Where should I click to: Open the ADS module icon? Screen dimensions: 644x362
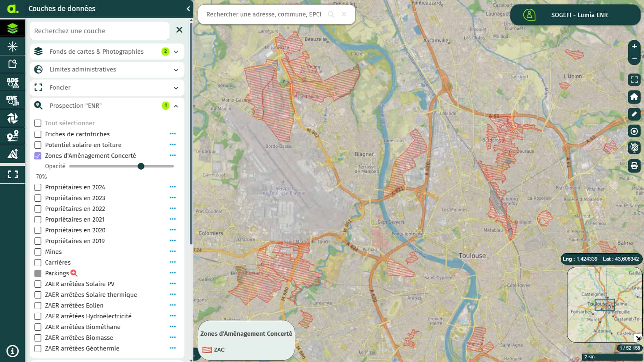click(12, 82)
